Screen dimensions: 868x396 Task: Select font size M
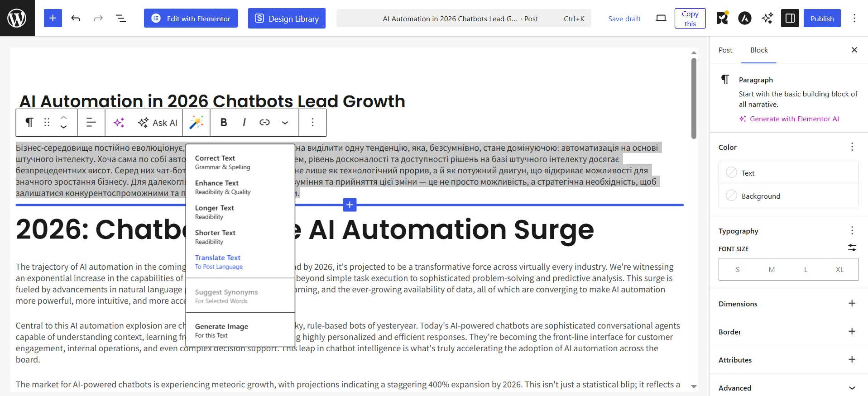[772, 269]
